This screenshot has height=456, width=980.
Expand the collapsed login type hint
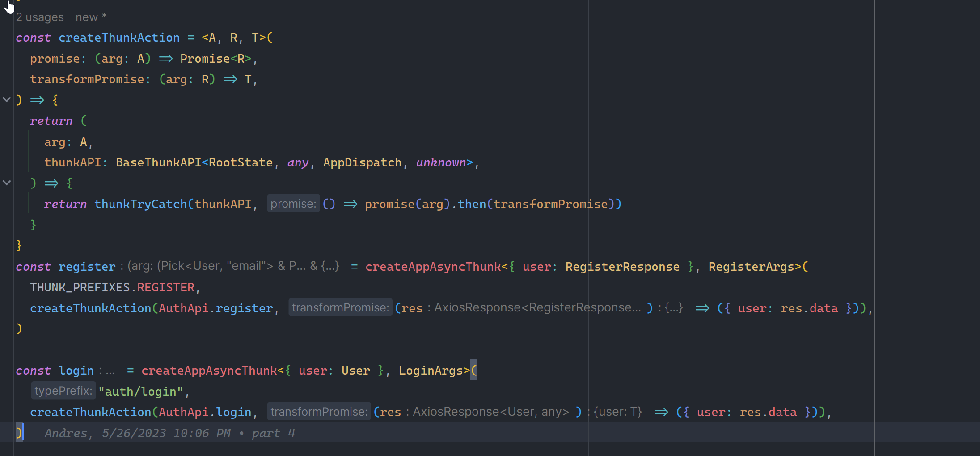tap(109, 371)
